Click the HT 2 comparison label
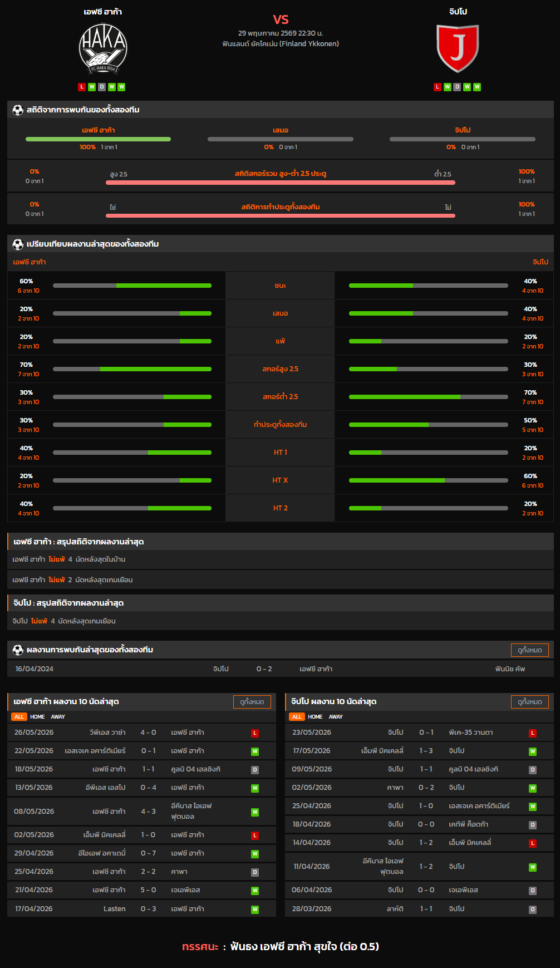The width and height of the screenshot is (560, 968). click(280, 508)
